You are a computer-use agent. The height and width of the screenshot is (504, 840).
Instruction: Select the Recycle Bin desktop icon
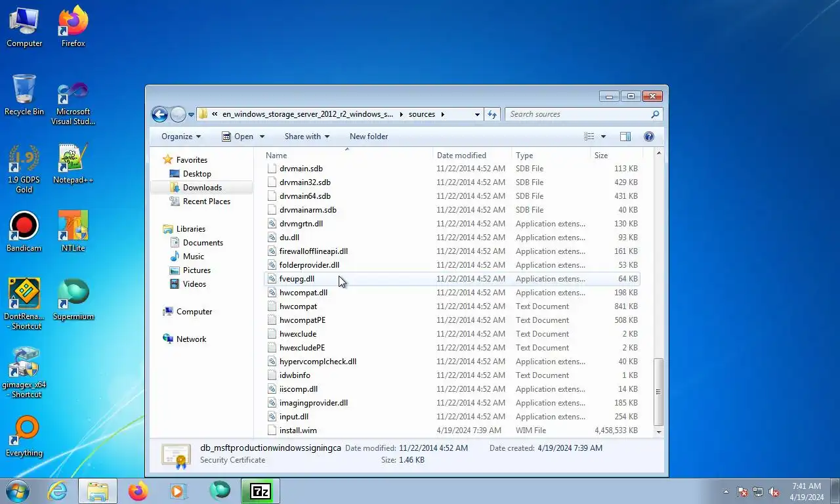pos(24,96)
